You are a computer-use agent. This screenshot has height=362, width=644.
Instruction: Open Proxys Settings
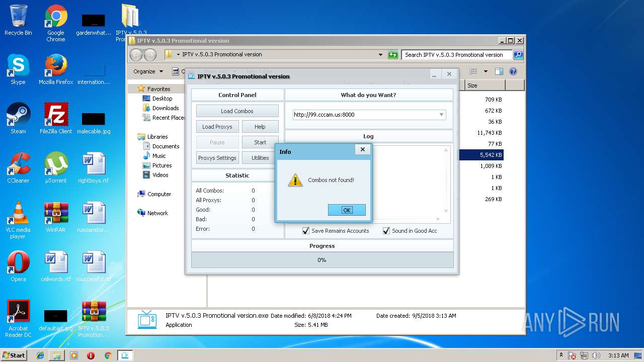coord(217,158)
